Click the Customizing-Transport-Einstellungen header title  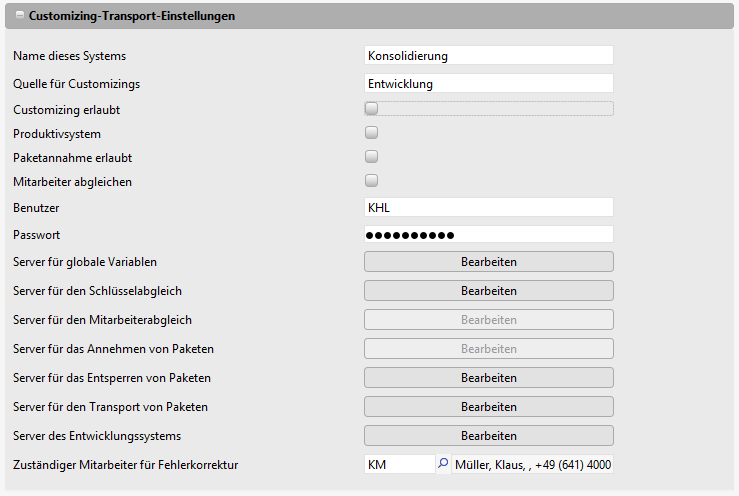[132, 16]
